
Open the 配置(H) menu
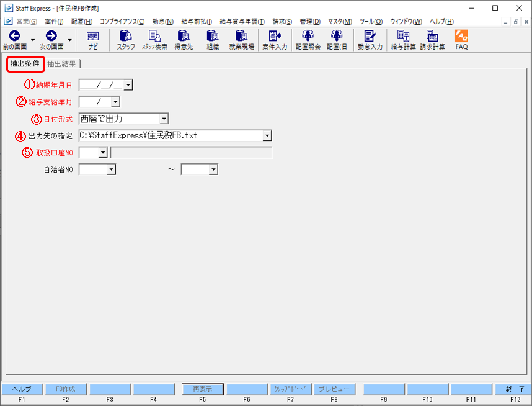point(81,22)
